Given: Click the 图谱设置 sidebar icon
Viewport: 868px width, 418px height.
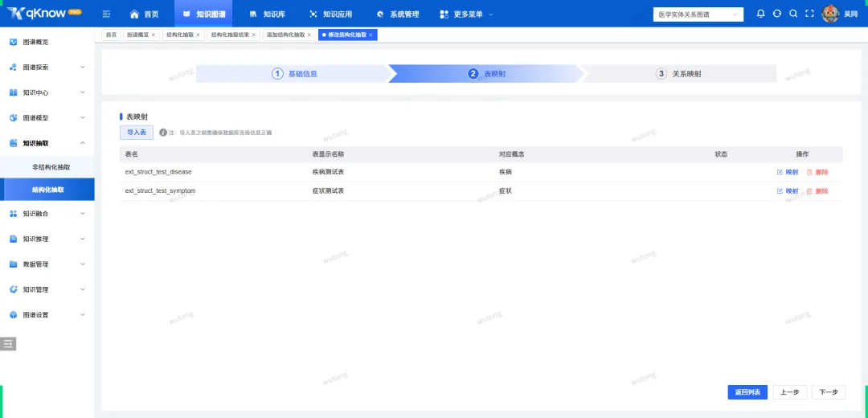Looking at the screenshot, I should coord(14,315).
